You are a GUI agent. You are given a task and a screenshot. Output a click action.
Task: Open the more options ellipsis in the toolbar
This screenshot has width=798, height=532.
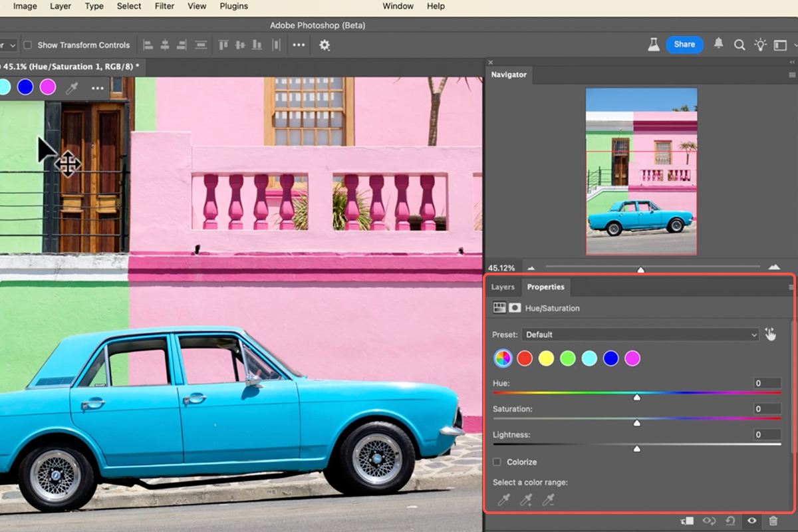click(x=298, y=45)
